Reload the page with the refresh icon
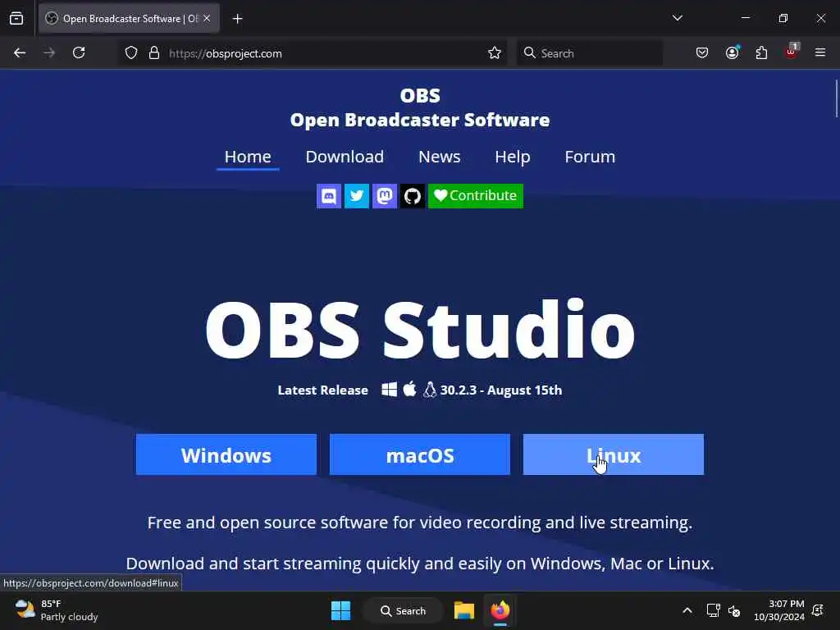The height and width of the screenshot is (630, 840). point(79,53)
